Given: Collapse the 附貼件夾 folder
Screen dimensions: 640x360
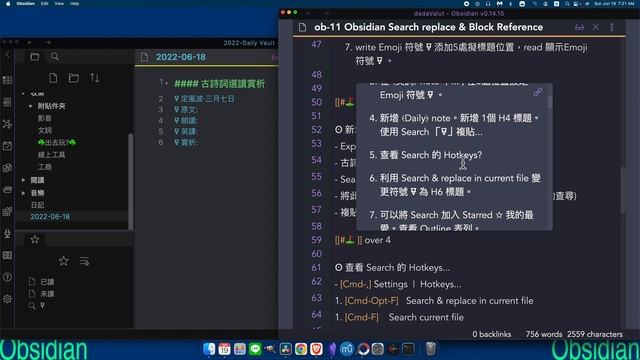Looking at the screenshot, I should [x=30, y=106].
